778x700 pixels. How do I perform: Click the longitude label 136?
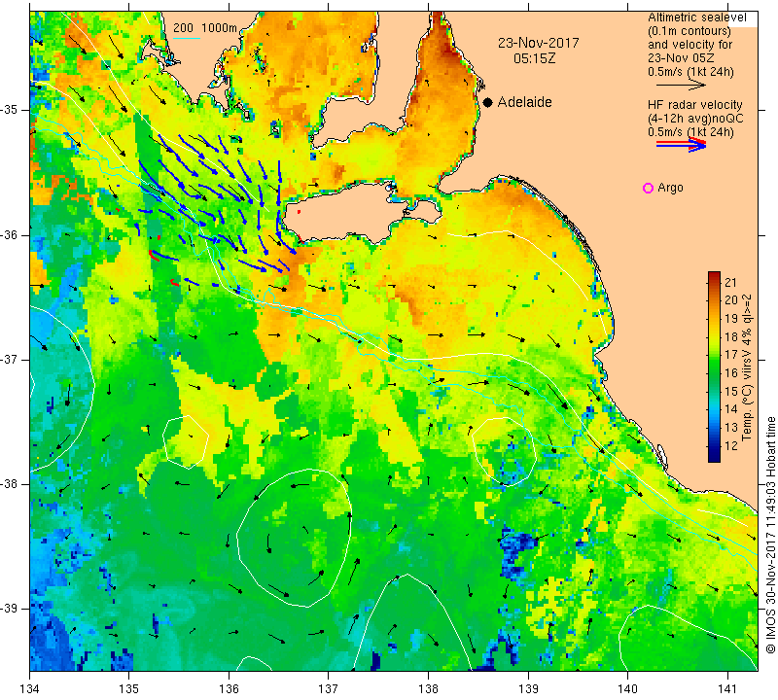coord(229,688)
